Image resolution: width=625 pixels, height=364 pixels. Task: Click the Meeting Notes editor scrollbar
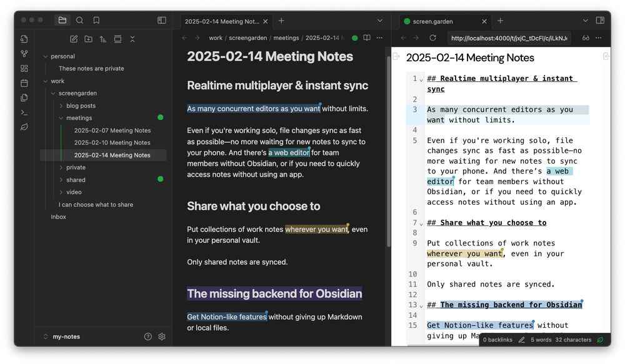pyautogui.click(x=389, y=151)
